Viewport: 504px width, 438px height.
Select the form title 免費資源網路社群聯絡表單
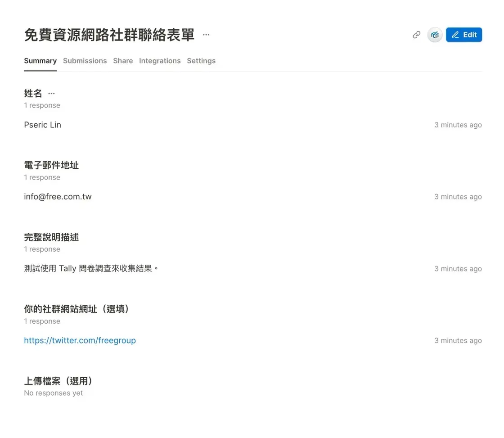click(109, 35)
